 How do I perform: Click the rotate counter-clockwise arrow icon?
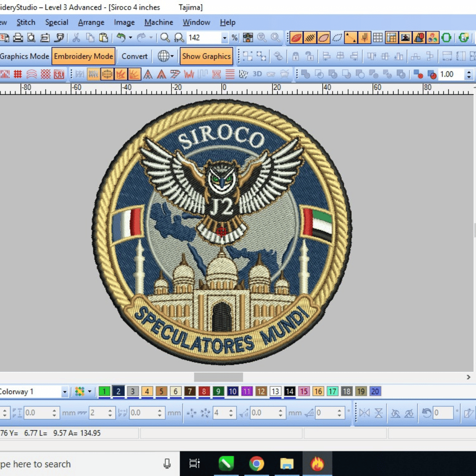coord(427,413)
